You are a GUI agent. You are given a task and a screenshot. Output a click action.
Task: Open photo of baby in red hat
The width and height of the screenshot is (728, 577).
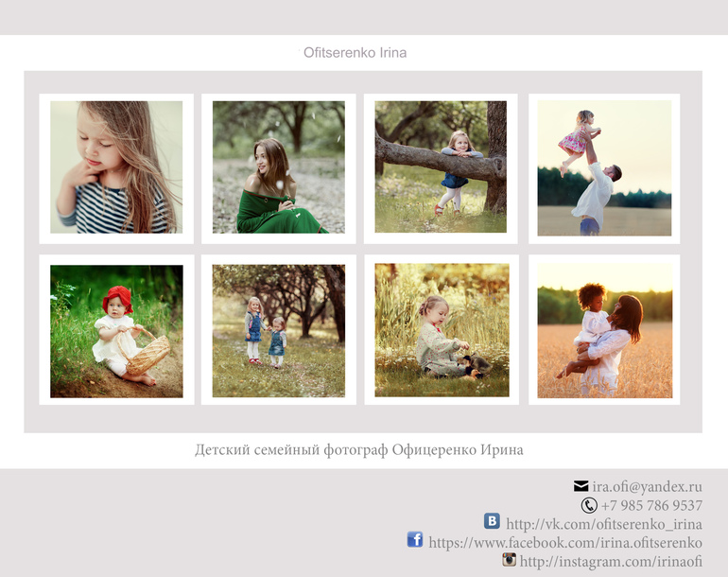[x=116, y=330]
